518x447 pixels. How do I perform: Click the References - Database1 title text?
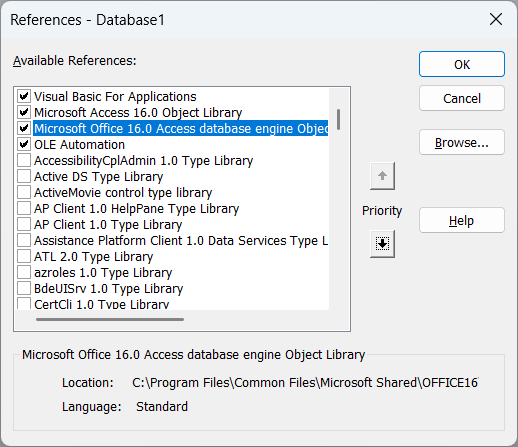(87, 20)
